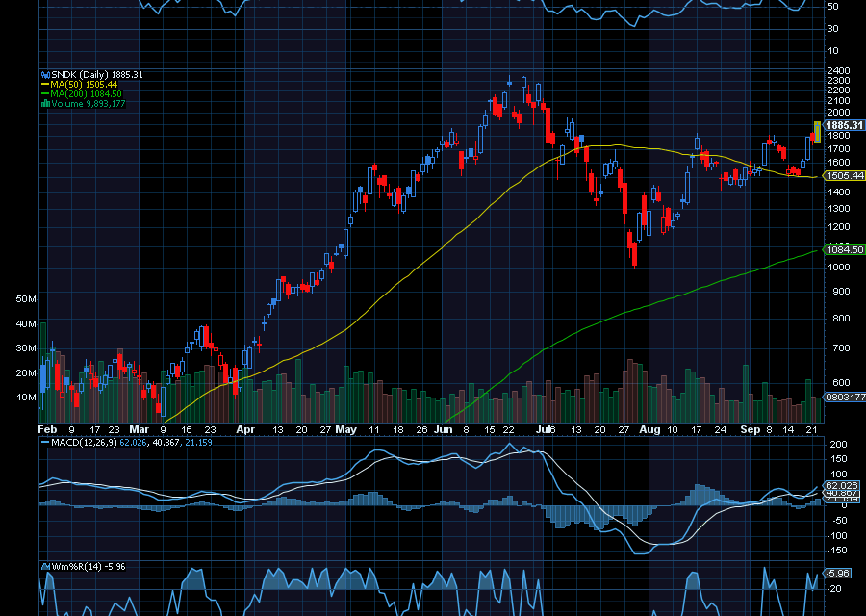This screenshot has height=616, width=866.
Task: Click the 900 price axis label
Action: coord(841,291)
